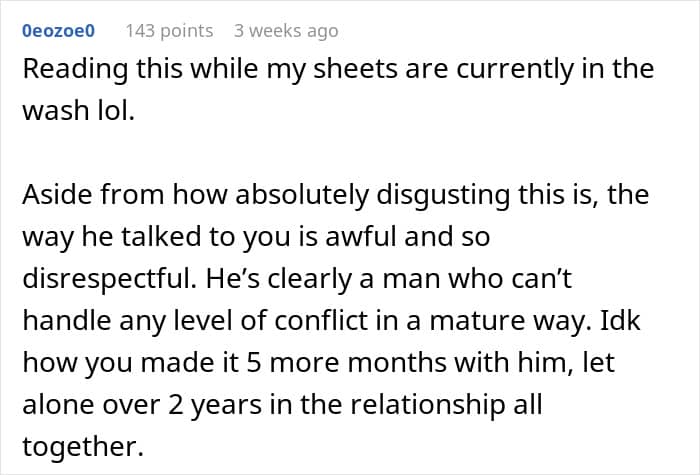The width and height of the screenshot is (700, 475).
Task: Open the 3 weeks ago timestamp permalink
Action: [286, 31]
